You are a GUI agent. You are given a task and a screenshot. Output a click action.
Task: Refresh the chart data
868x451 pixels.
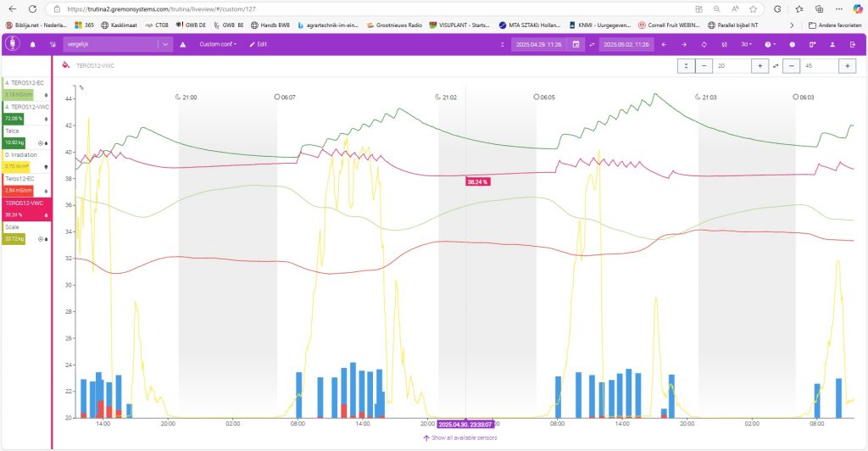[704, 44]
